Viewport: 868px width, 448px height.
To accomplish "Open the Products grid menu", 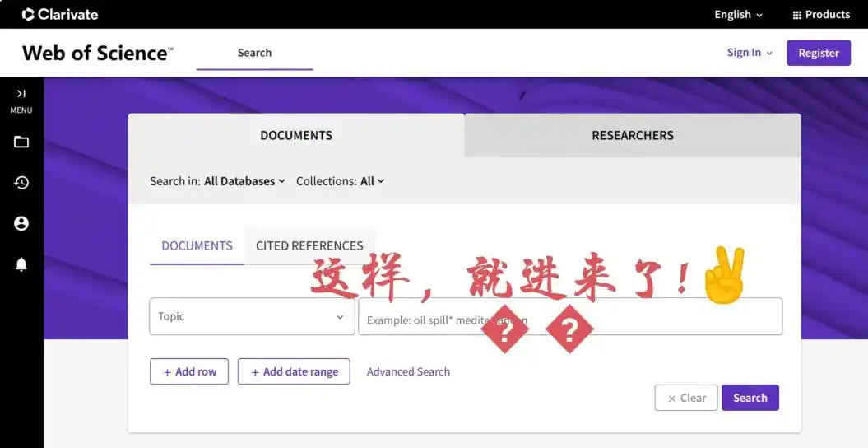I will [x=821, y=15].
